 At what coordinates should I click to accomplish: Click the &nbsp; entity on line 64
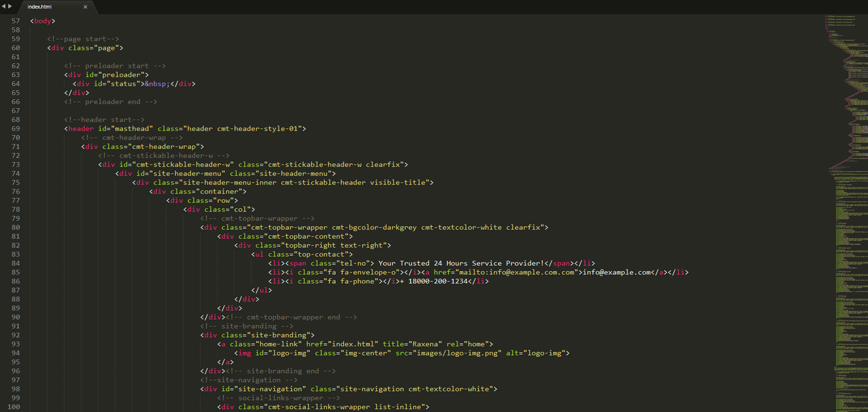(157, 84)
